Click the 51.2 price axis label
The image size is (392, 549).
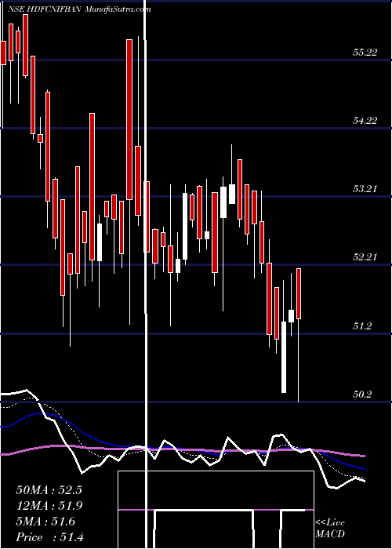pyautogui.click(x=362, y=326)
